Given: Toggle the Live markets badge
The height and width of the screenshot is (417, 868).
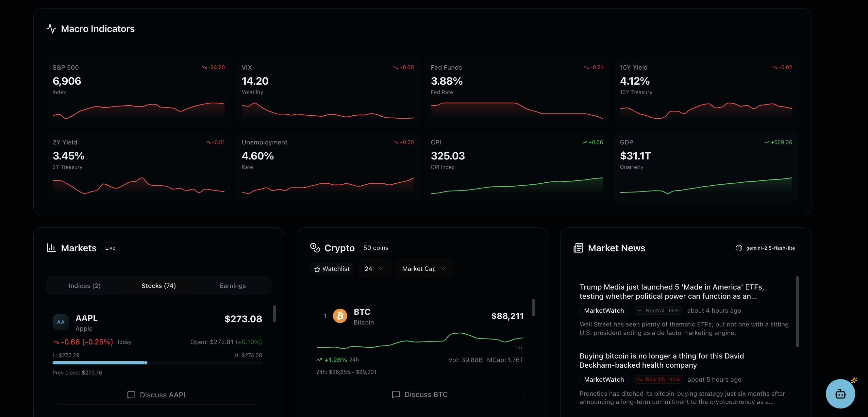Looking at the screenshot, I should click(x=110, y=248).
